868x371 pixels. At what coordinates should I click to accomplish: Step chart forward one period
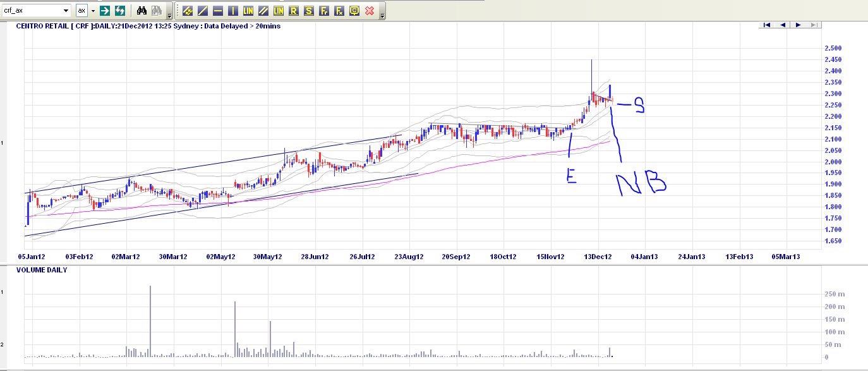coord(799,25)
